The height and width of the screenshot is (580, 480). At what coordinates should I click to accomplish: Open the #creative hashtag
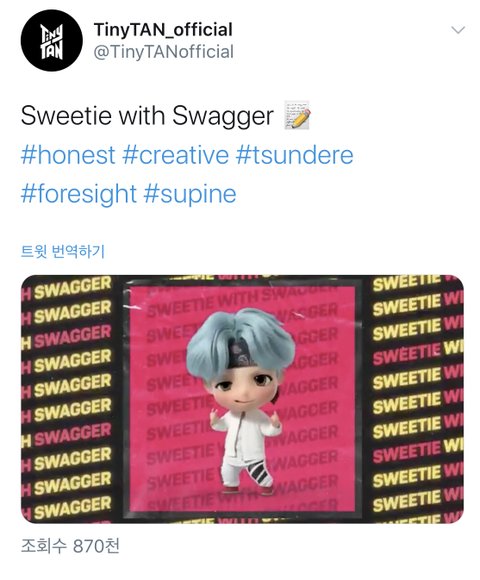(175, 155)
